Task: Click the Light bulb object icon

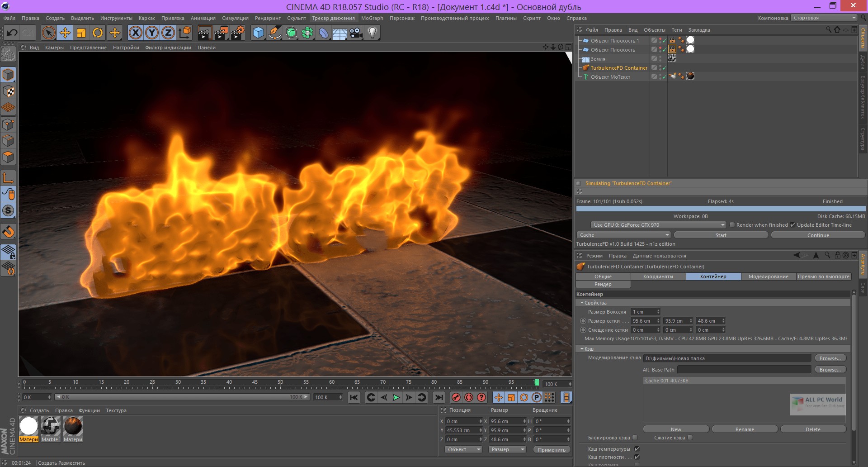Action: pyautogui.click(x=373, y=33)
